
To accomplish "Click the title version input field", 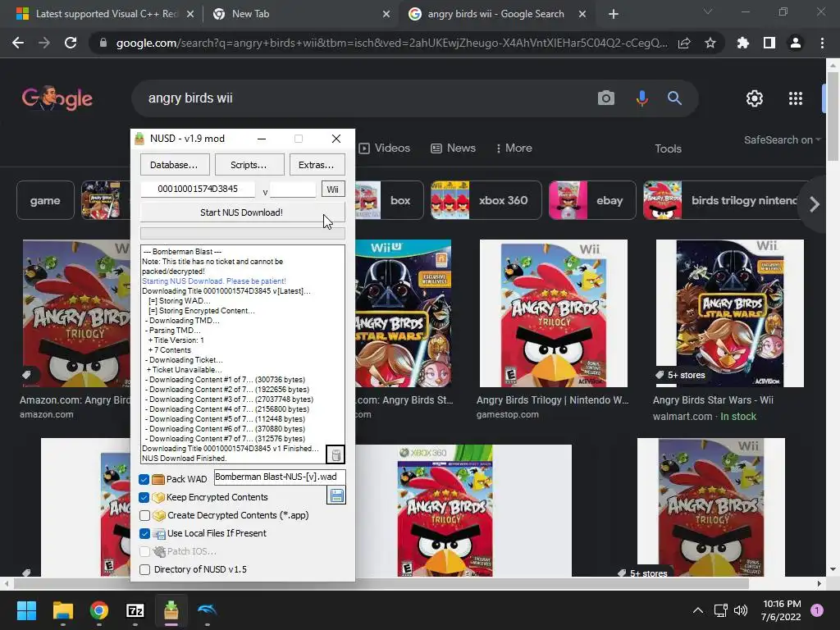I will pos(293,189).
